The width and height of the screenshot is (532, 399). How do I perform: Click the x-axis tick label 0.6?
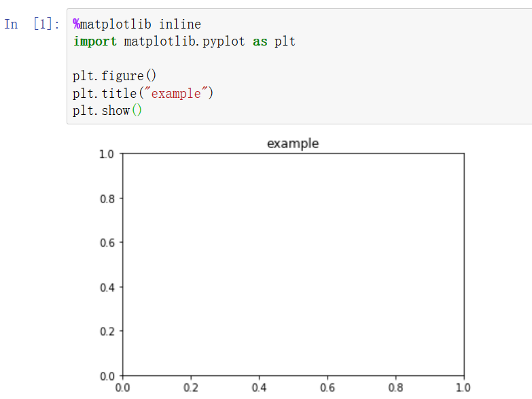point(327,387)
